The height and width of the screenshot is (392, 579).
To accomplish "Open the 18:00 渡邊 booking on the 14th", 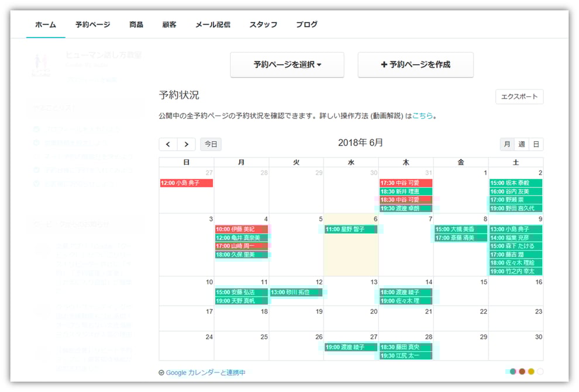I will click(x=406, y=292).
